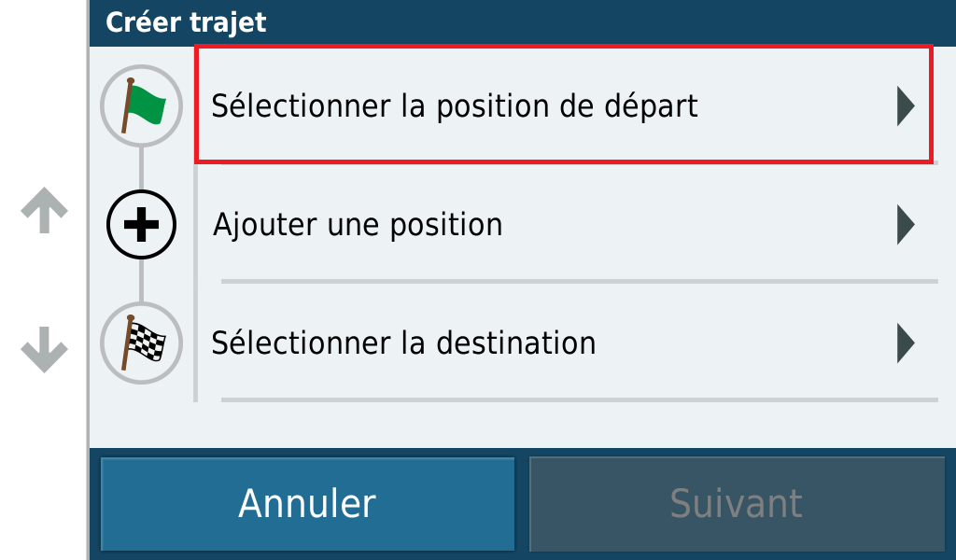
Task: Tap the checkered destination flag icon
Action: (142, 343)
